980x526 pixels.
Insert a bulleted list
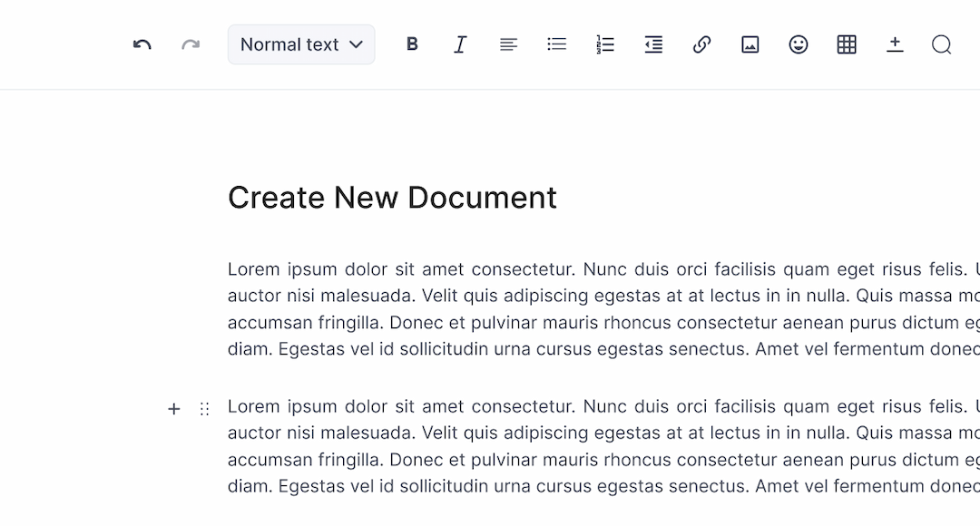pyautogui.click(x=557, y=44)
